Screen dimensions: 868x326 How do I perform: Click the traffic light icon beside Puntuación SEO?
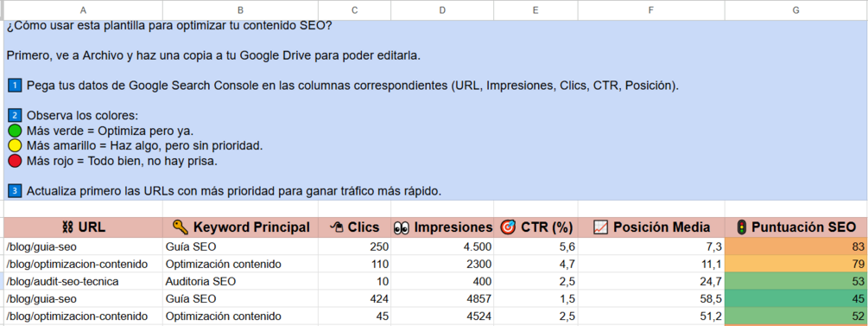[x=742, y=227]
